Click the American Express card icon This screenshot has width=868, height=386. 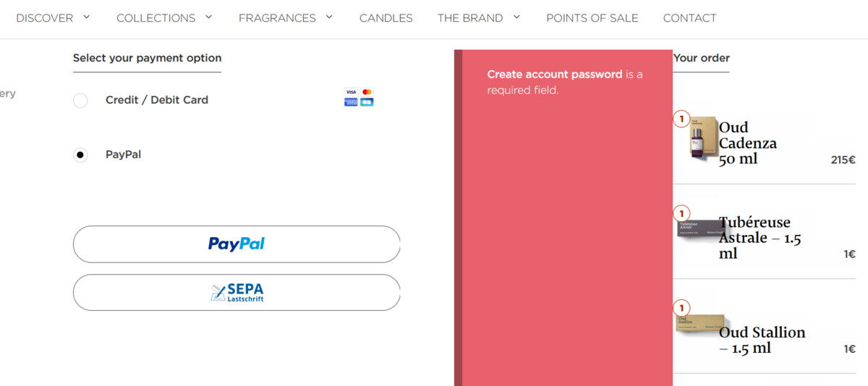tap(351, 103)
